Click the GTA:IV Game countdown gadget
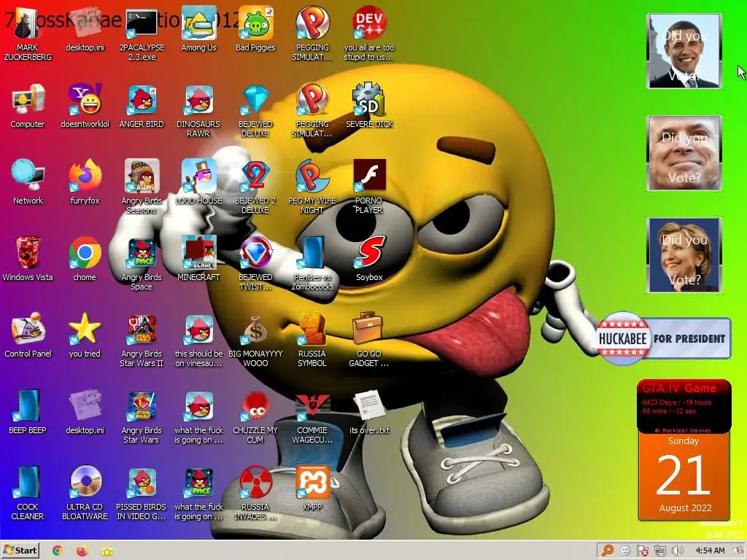This screenshot has width=747, height=560. point(684,406)
